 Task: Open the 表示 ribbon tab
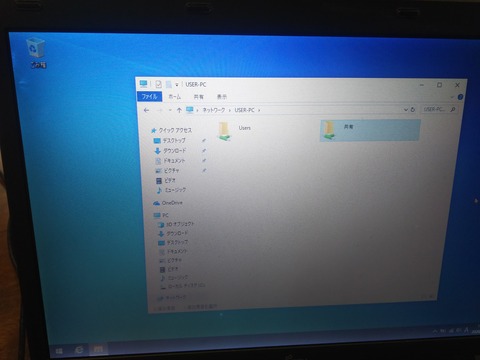pyautogui.click(x=222, y=97)
